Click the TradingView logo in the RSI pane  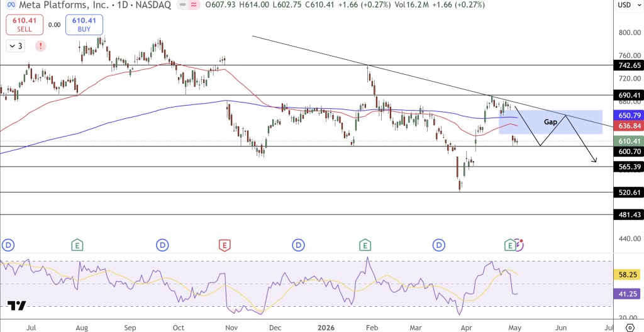click(17, 306)
